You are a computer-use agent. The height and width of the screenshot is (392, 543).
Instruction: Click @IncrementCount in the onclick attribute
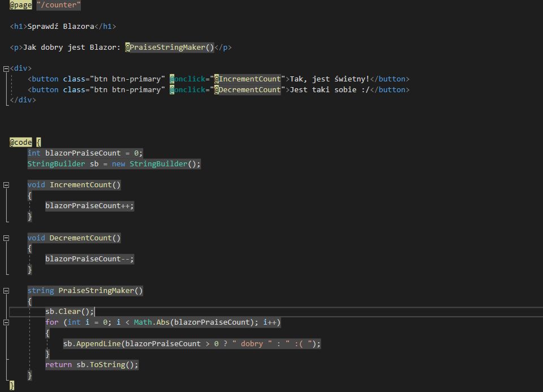tap(247, 79)
